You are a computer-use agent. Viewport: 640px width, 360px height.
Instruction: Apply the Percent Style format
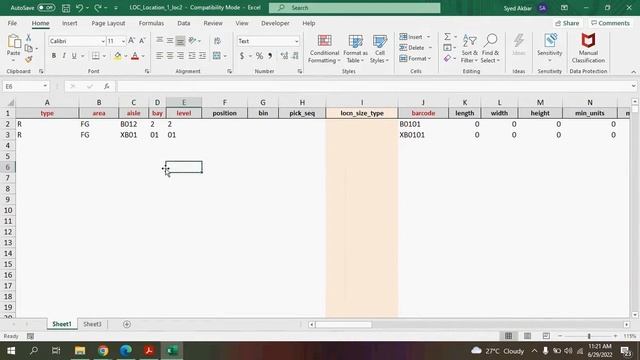pyautogui.click(x=259, y=56)
